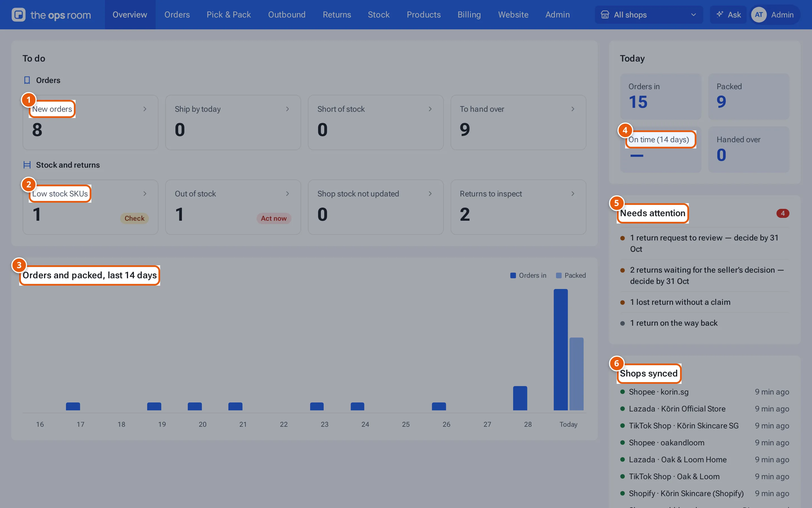Viewport: 812px width, 508px height.
Task: Expand Returns to inspect chevron
Action: point(572,194)
